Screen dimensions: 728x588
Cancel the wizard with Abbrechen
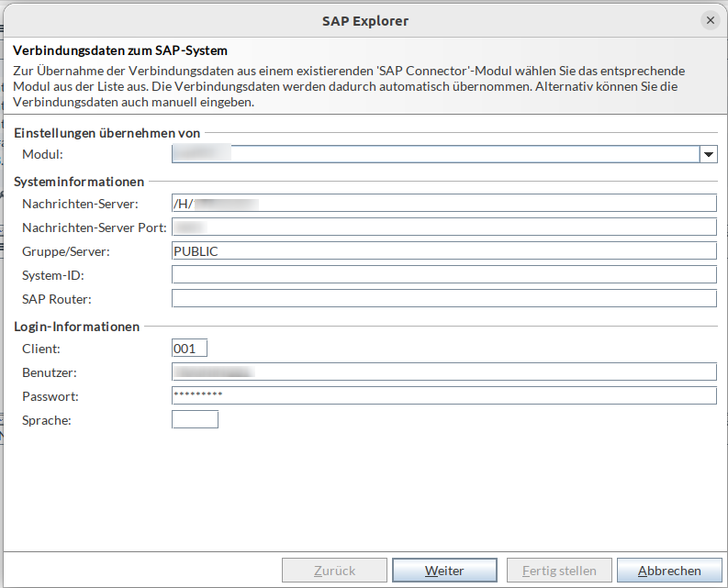[669, 571]
